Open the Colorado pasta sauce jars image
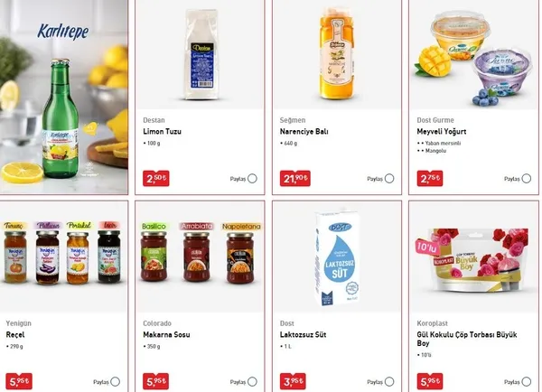This screenshot has height=392, width=542. (x=201, y=257)
